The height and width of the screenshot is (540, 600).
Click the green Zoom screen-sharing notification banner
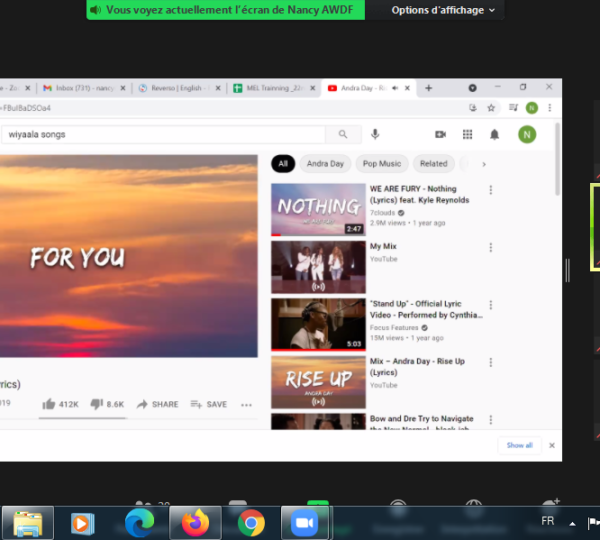[x=226, y=10]
